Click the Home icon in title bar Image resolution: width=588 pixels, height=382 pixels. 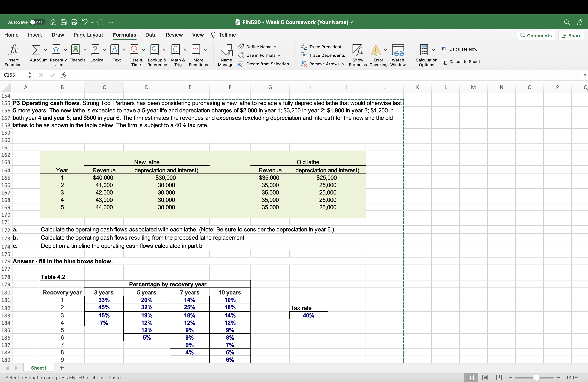point(53,22)
